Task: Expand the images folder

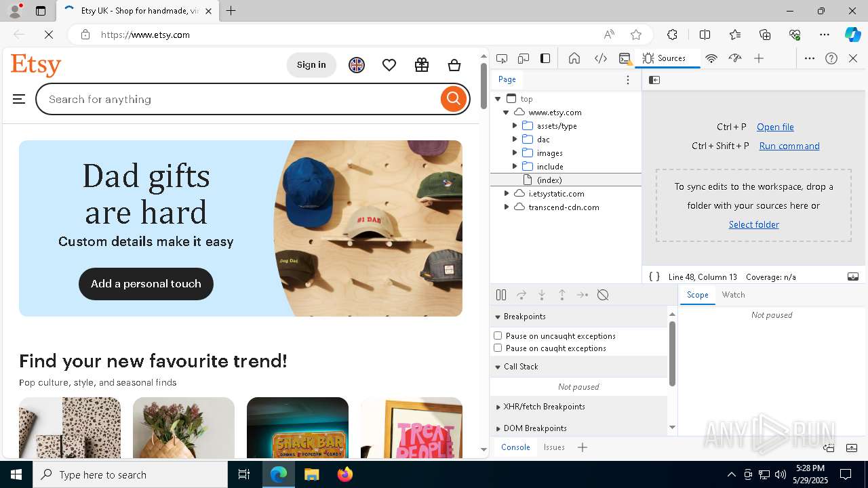Action: (x=515, y=153)
